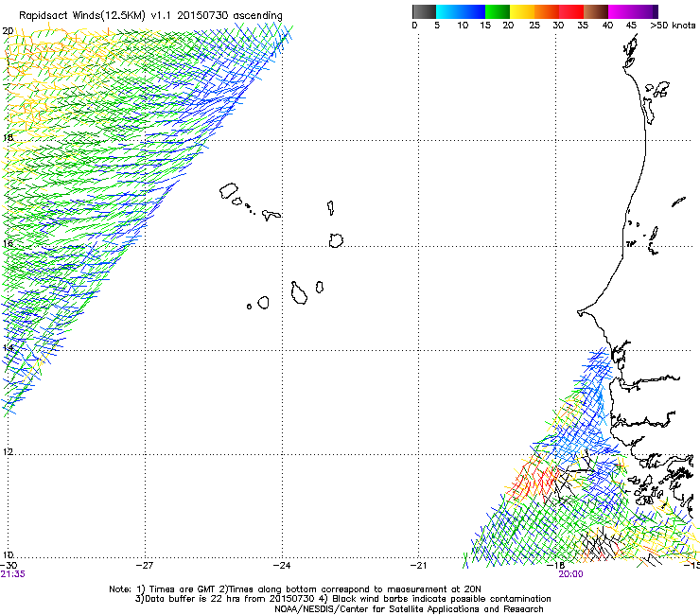
Task: Click the yellow 20-25 knots color segment
Action: pos(522,11)
